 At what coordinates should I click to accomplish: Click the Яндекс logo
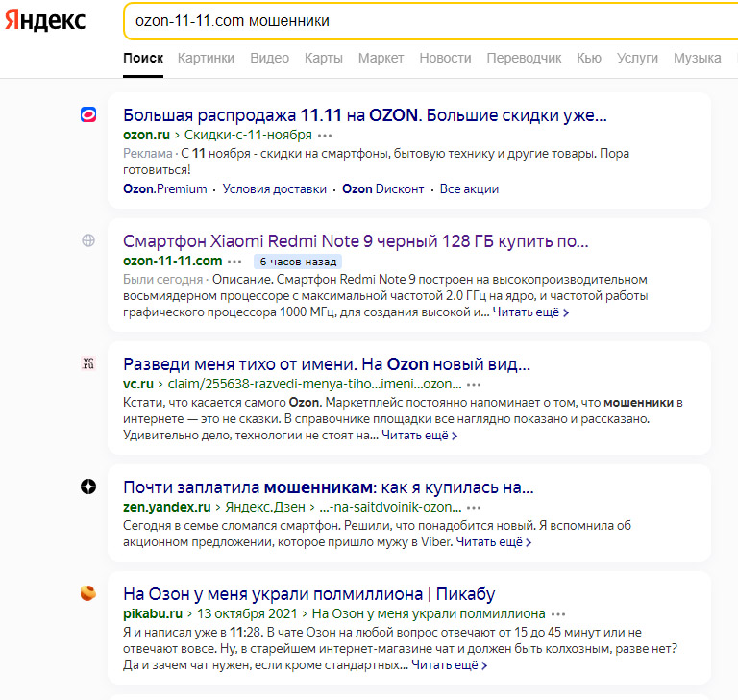(45, 21)
